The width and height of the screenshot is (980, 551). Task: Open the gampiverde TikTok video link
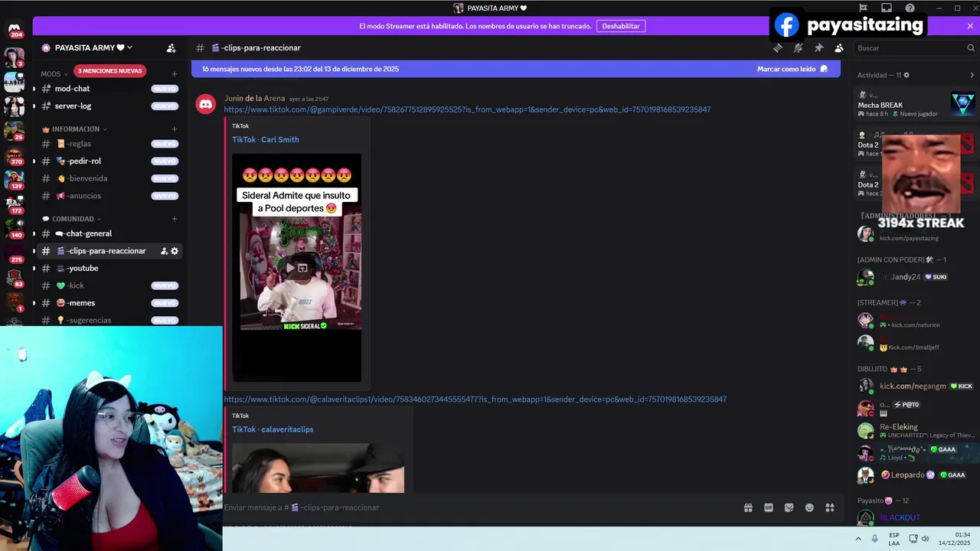click(467, 109)
